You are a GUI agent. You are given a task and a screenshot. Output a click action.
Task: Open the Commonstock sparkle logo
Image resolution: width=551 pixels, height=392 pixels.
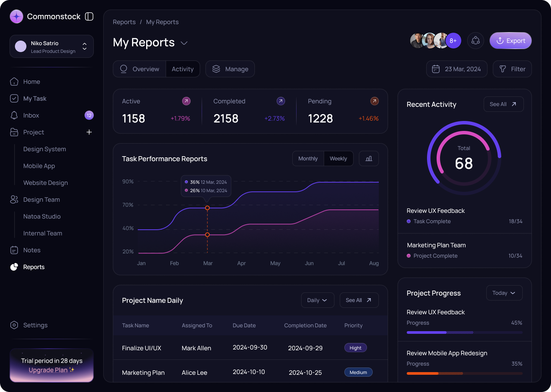coord(16,16)
